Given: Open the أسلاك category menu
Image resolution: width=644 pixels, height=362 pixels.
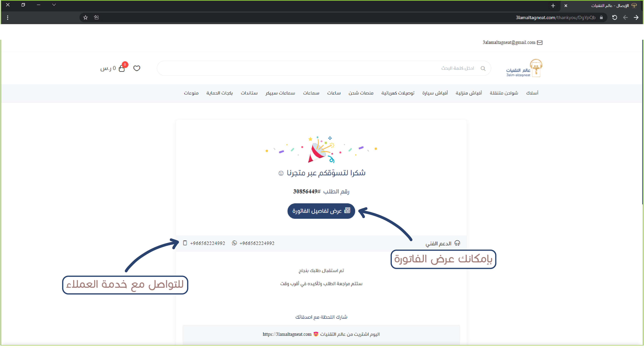Looking at the screenshot, I should tap(532, 93).
